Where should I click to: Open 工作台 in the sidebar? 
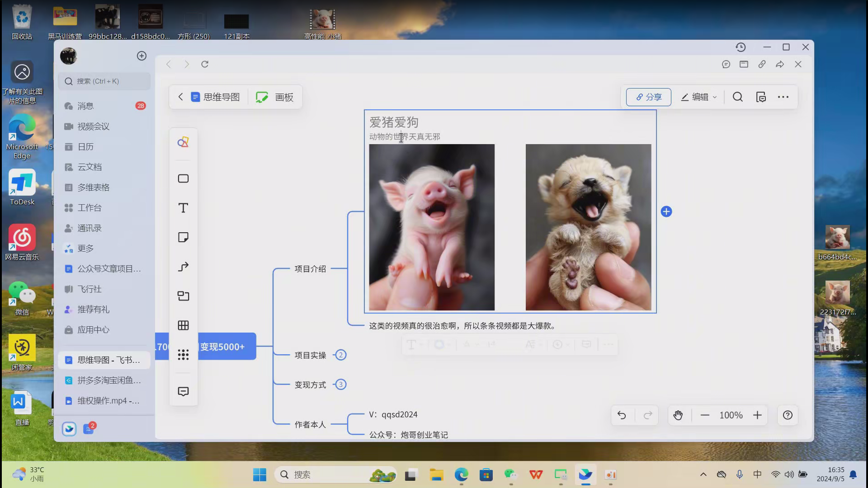(104, 208)
